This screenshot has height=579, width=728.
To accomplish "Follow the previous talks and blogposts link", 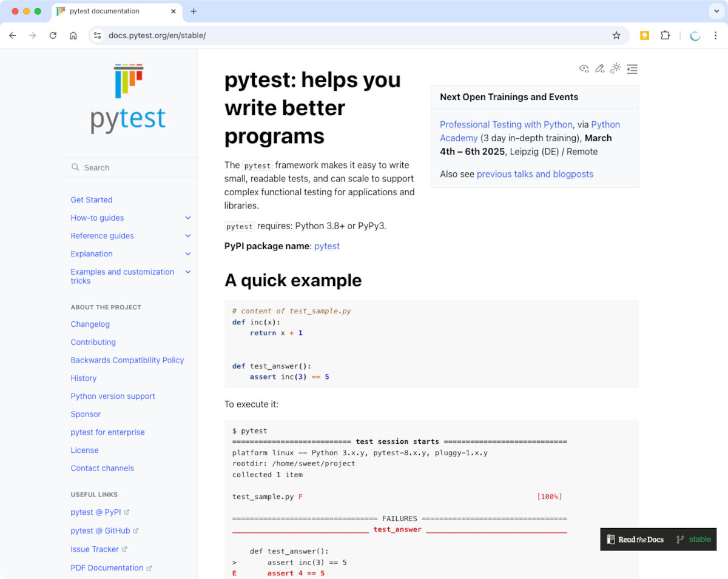I will (x=534, y=174).
